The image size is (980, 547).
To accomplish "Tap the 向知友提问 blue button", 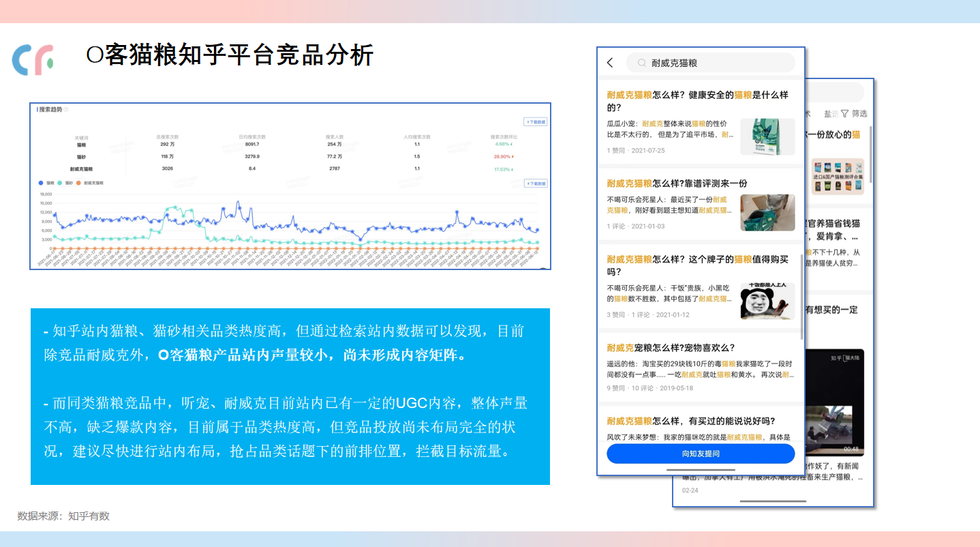I will pos(701,454).
